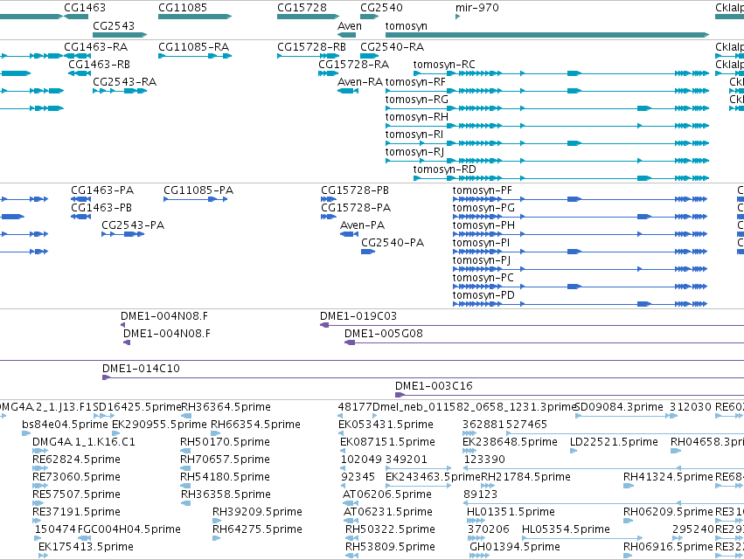Select EST LD22521.5prime
The height and width of the screenshot is (560, 744).
click(574, 451)
